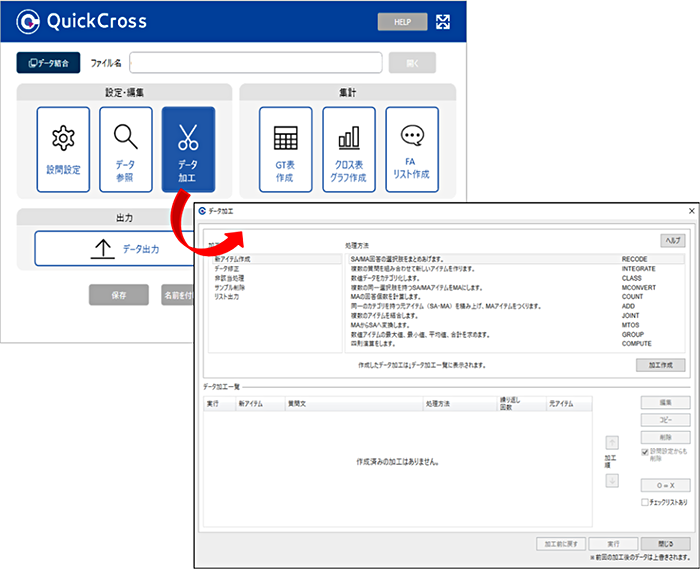Select the COMPUTE method row
Viewport: 700px width, 569px height.
pyautogui.click(x=516, y=344)
